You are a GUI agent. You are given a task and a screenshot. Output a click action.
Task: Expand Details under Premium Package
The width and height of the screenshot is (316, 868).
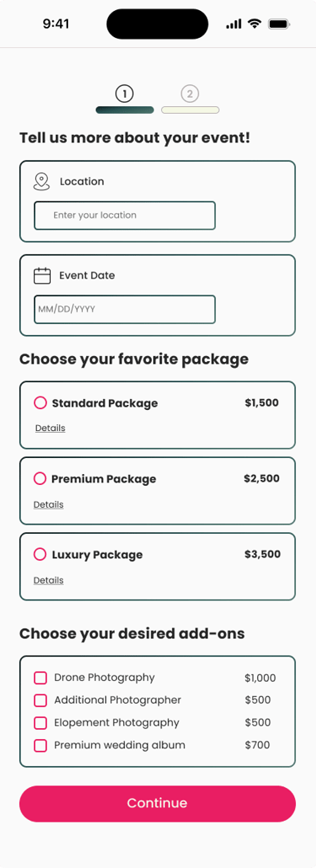[x=49, y=504]
